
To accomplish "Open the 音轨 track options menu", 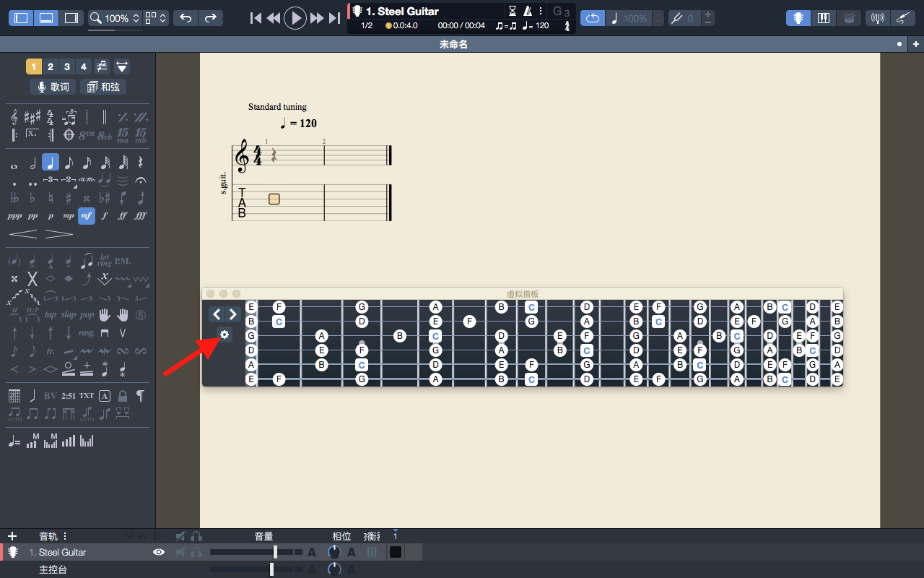I will [65, 536].
